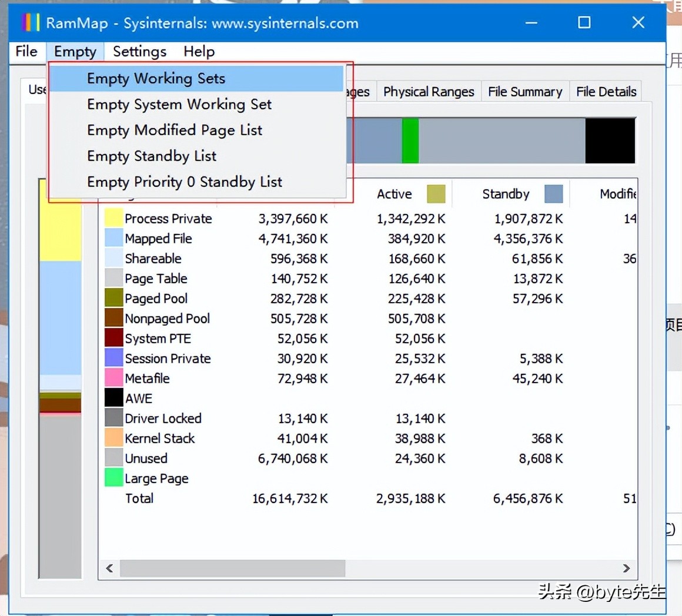The width and height of the screenshot is (682, 616).
Task: Switch to the Physical Ranges tab
Action: (429, 92)
